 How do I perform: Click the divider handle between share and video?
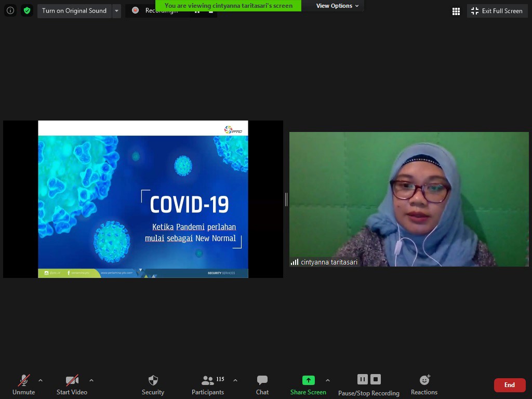tap(286, 199)
